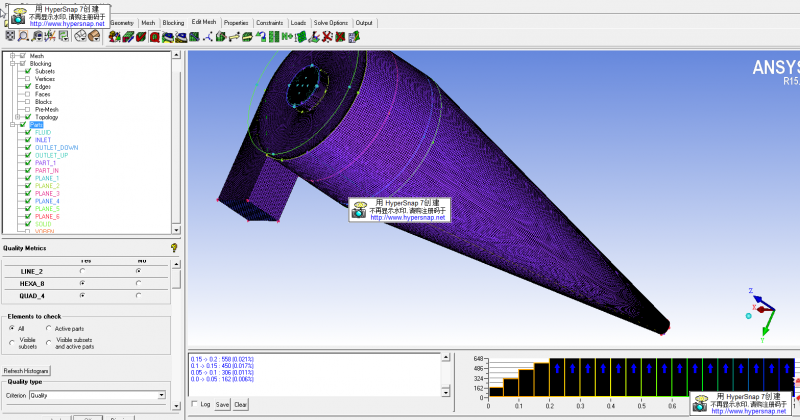Open the Local Coordinate System tool

pos(50,36)
